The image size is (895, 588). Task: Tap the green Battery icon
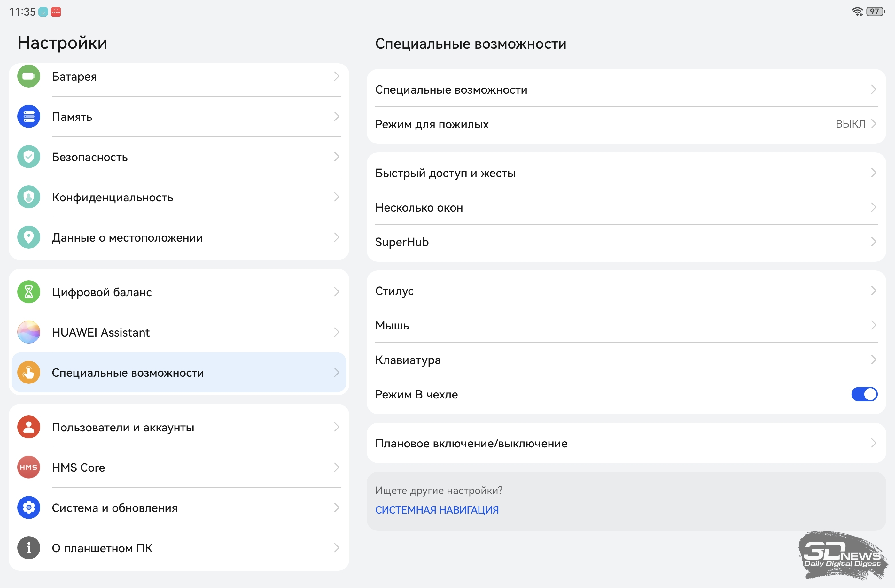[x=28, y=76]
